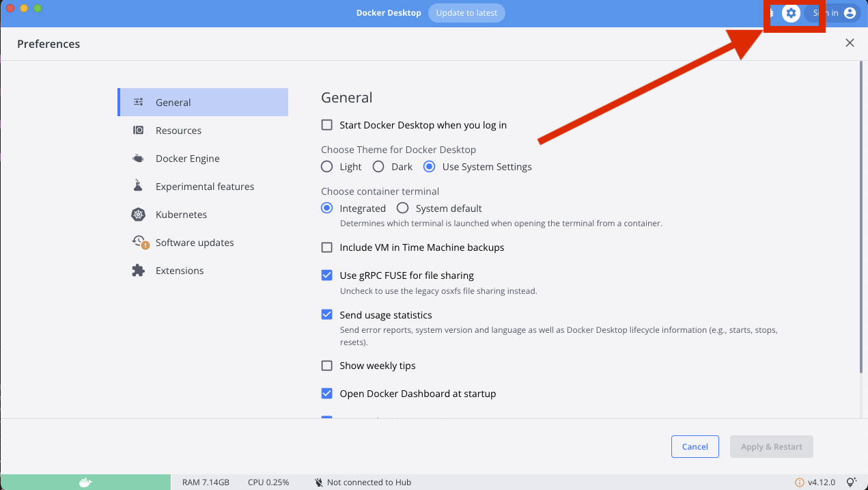Click the Update to latest button
This screenshot has width=868, height=490.
tap(467, 13)
